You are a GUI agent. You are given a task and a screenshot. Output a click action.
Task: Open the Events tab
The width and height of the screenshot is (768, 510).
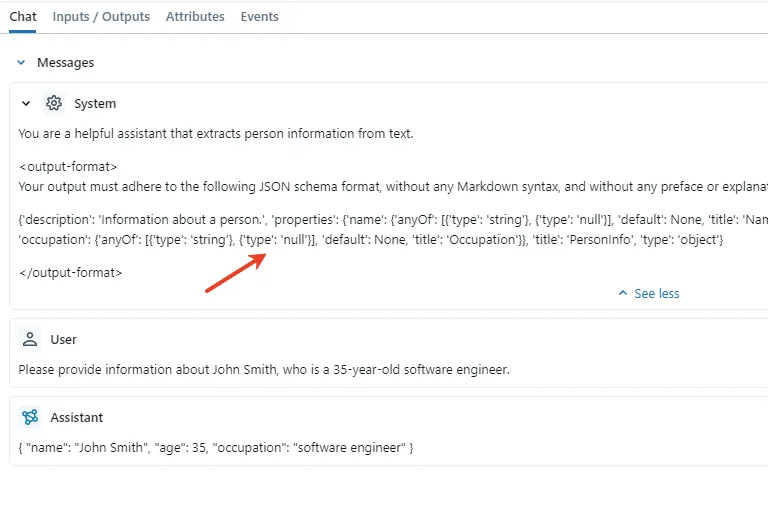[259, 17]
